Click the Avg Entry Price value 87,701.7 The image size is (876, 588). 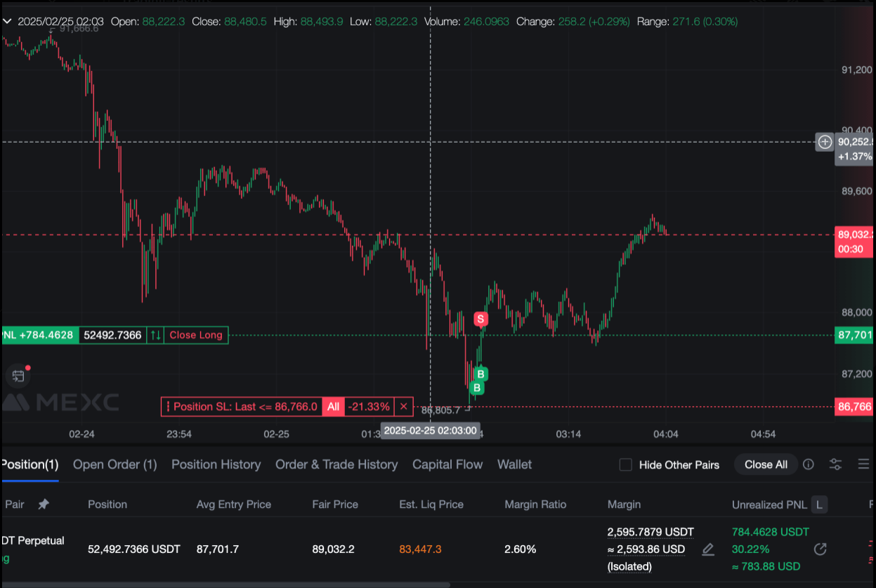point(218,549)
